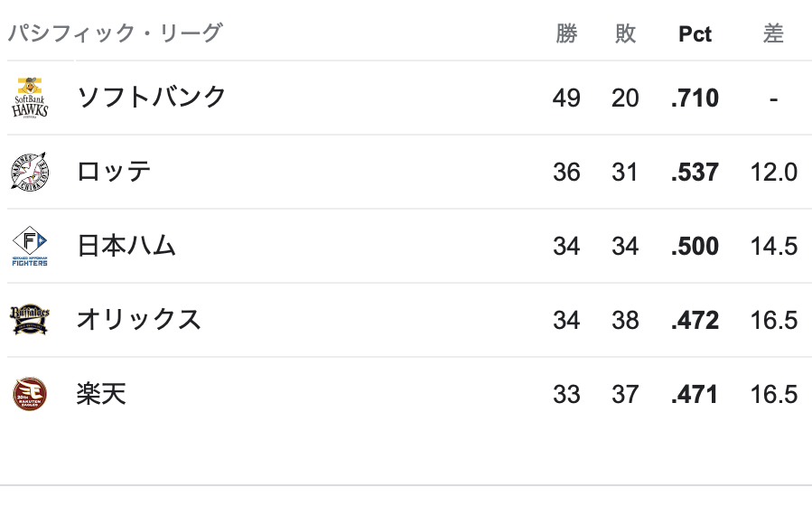Click the Chiba Lotte Marines logo

[x=30, y=172]
